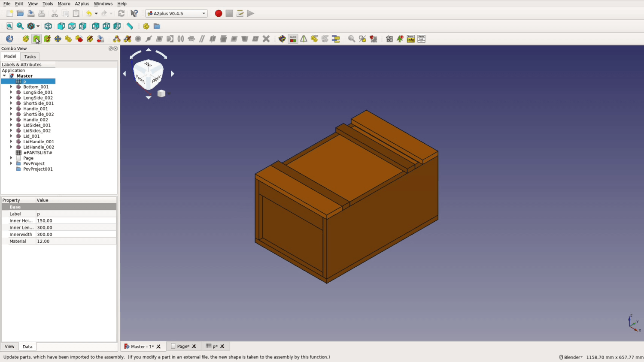The width and height of the screenshot is (644, 362).
Task: Open the workbench selector A2plus dropdown
Action: (176, 13)
